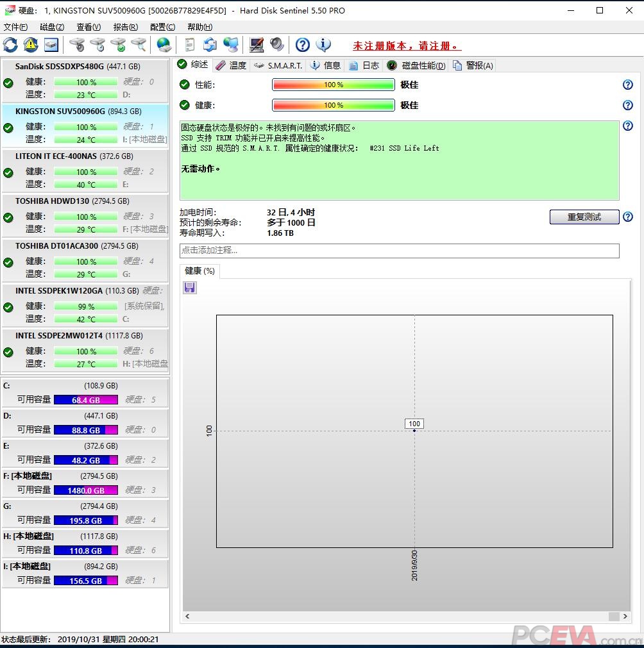Viewport: 644px width, 648px height.
Task: Click the D: volume row with 88.8 GB free
Action: click(85, 423)
